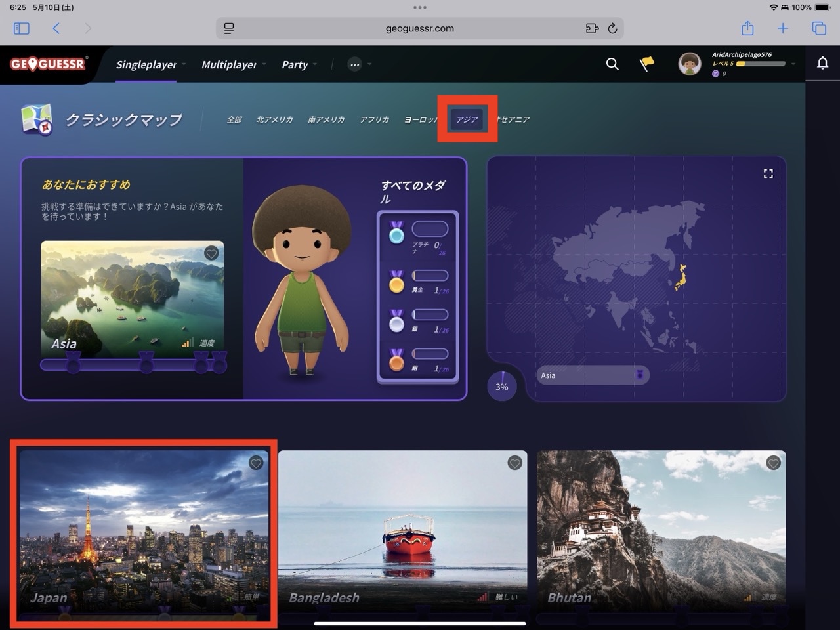Click the GeoGuessr logo
Screen dimensions: 840x630
(48, 64)
